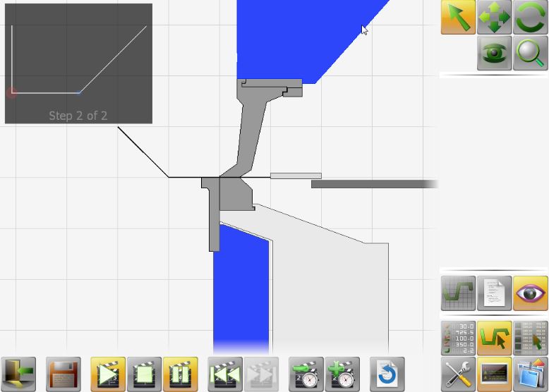The height and width of the screenshot is (392, 549).
Task: Pause the simulation playback
Action: (x=181, y=374)
